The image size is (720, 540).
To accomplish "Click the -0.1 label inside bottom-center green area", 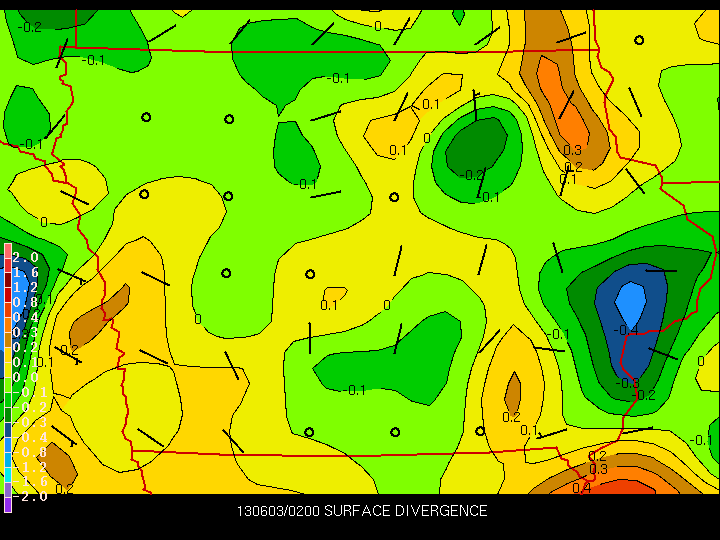I will (354, 390).
